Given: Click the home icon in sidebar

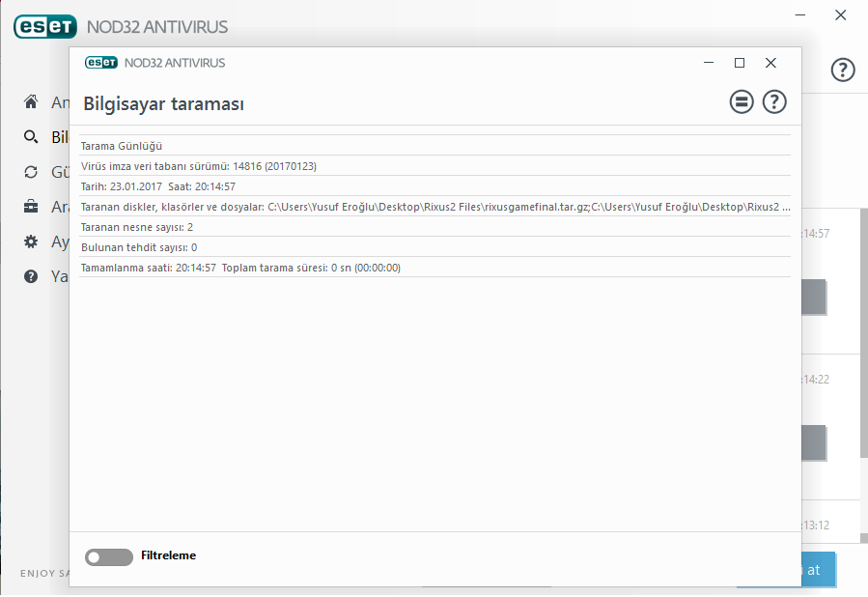Looking at the screenshot, I should coord(31,101).
